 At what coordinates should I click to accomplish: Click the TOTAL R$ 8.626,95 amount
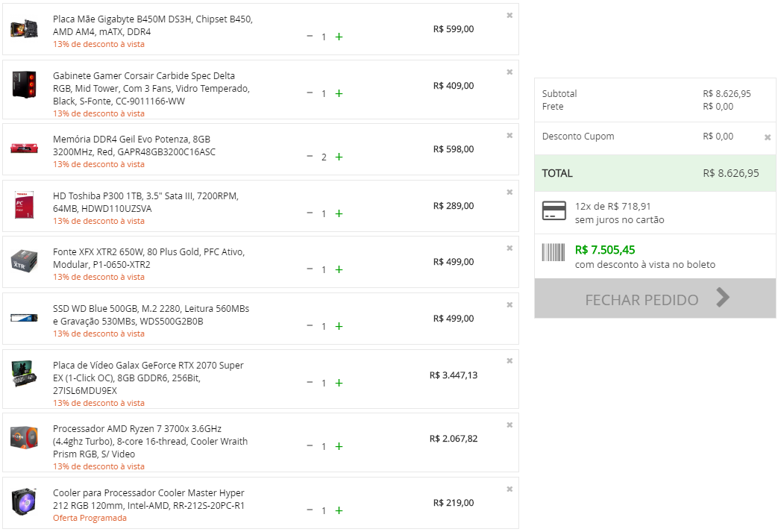click(731, 173)
